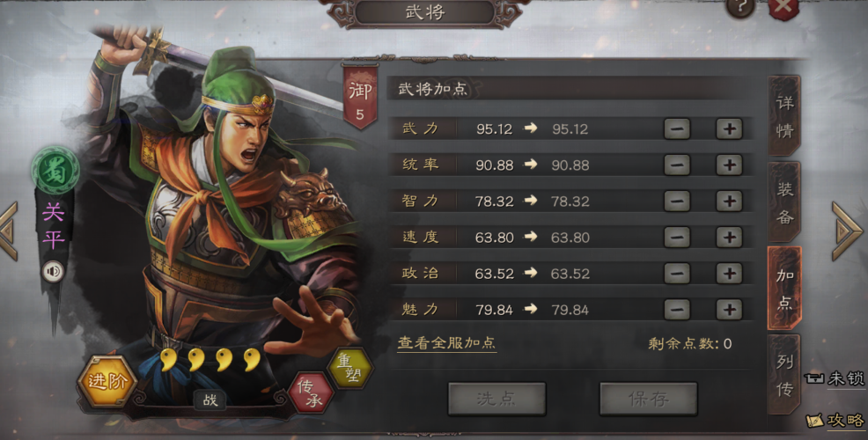Open the 详情 tab

coord(784,116)
